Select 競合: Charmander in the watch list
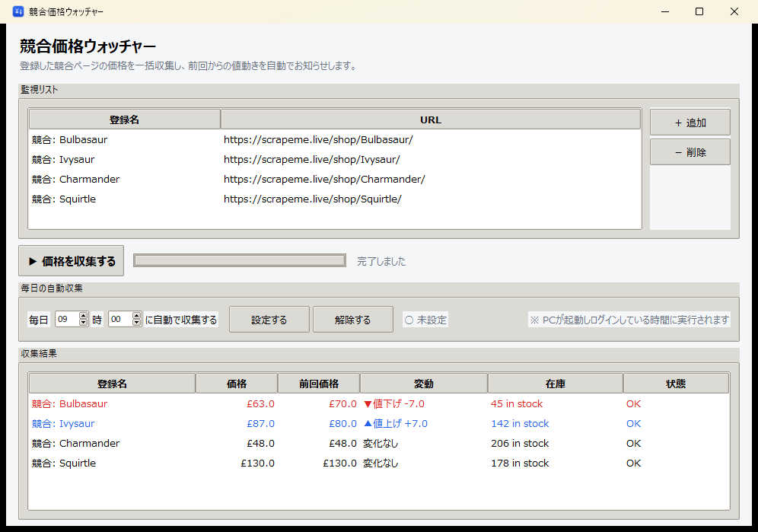The height and width of the screenshot is (532, 758). pyautogui.click(x=76, y=180)
